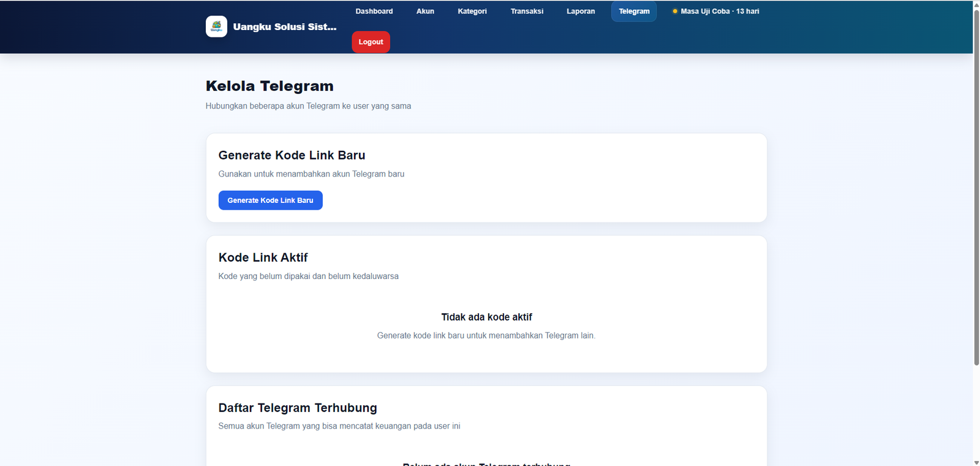This screenshot has height=466, width=980.
Task: Click the scrollbar up arrow
Action: [x=976, y=4]
